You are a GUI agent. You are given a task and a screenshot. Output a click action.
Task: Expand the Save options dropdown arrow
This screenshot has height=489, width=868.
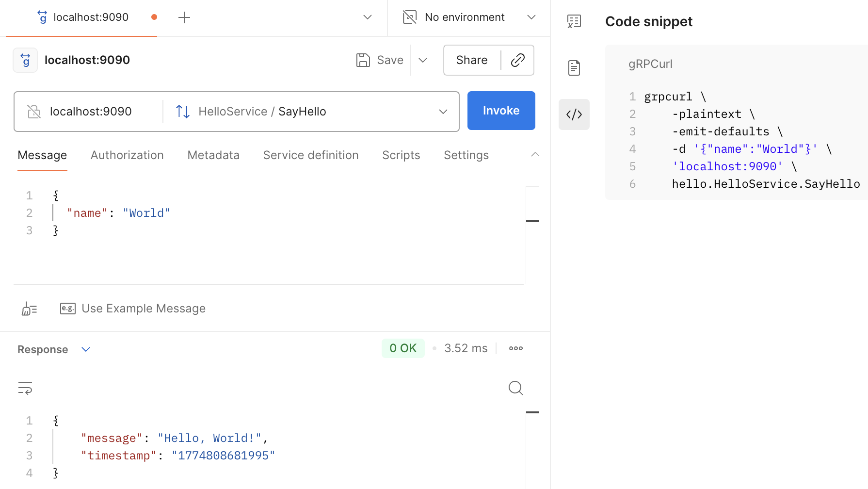tap(423, 60)
